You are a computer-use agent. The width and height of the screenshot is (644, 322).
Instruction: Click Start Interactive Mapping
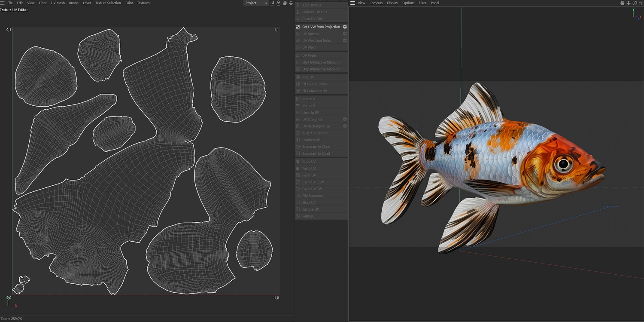point(321,62)
